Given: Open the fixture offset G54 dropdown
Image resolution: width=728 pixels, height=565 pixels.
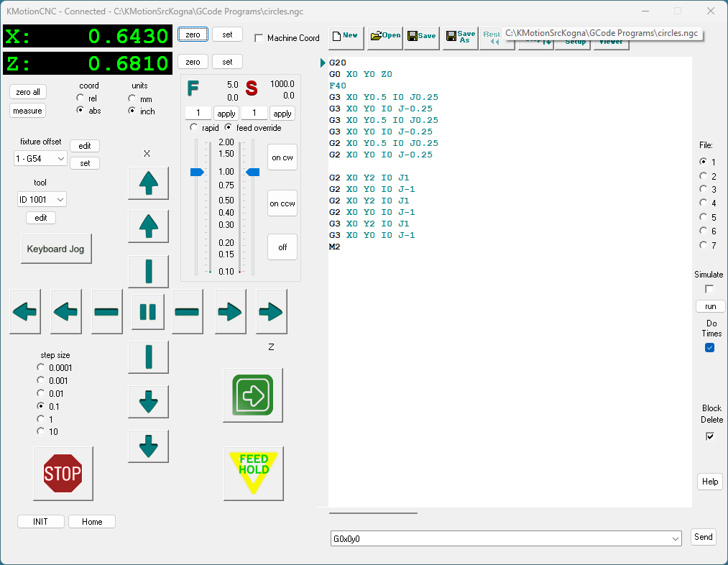Looking at the screenshot, I should point(40,159).
